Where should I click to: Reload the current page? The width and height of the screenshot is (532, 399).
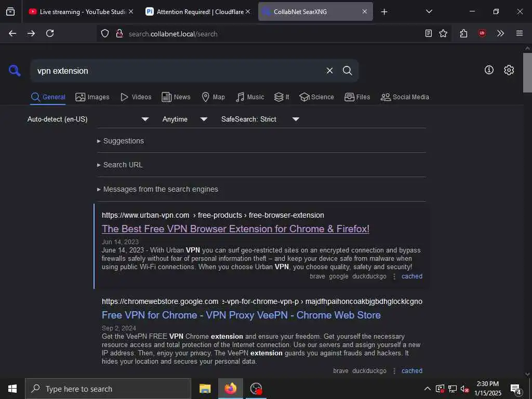tap(50, 33)
